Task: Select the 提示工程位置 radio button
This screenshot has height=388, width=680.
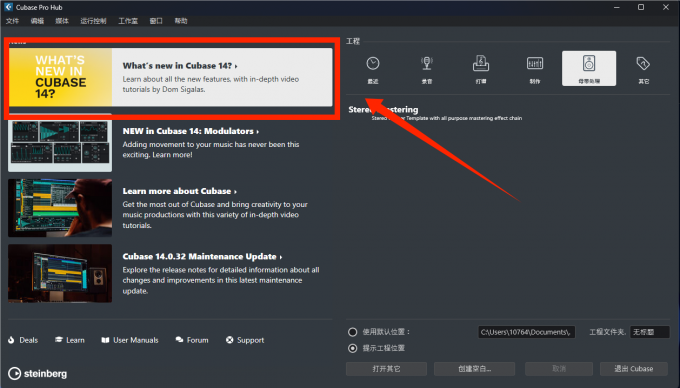Action: click(353, 348)
